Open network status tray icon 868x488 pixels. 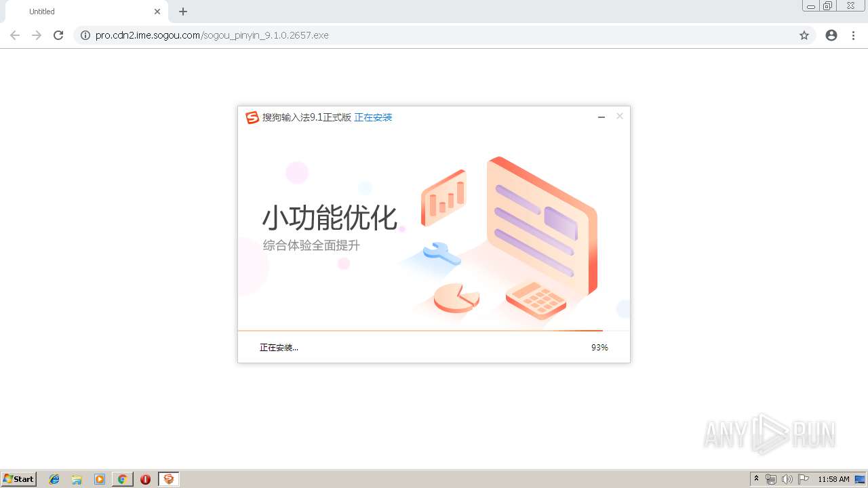(771, 479)
